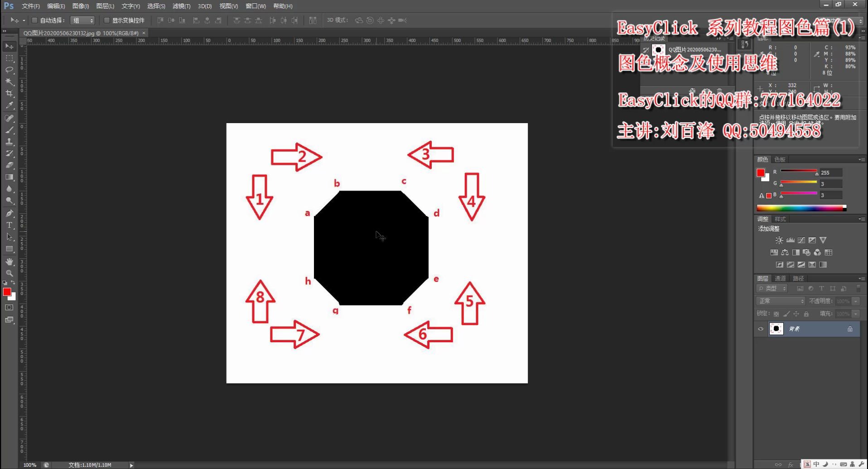Viewport: 868px width, 469px height.
Task: Select the Rectangle shape tool
Action: tap(9, 249)
